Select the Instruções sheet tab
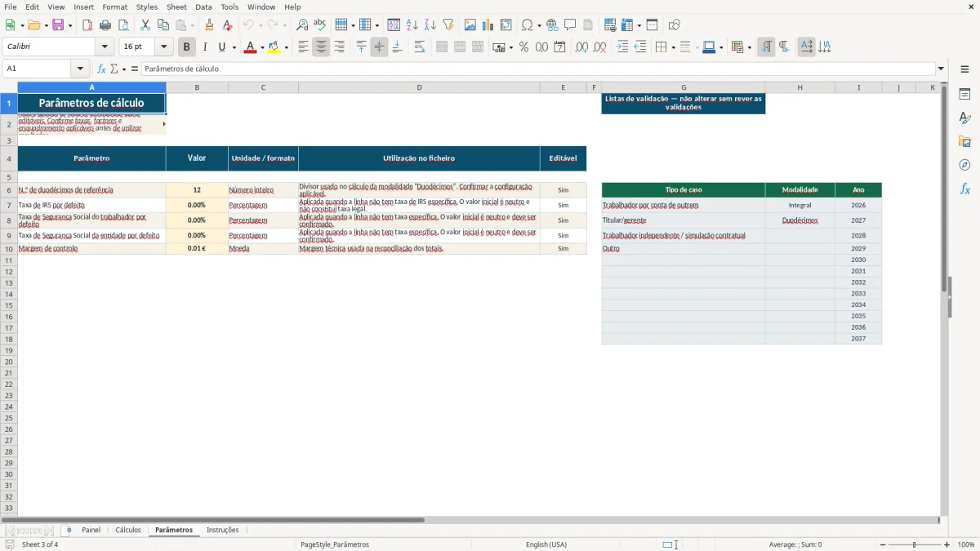 coord(223,530)
